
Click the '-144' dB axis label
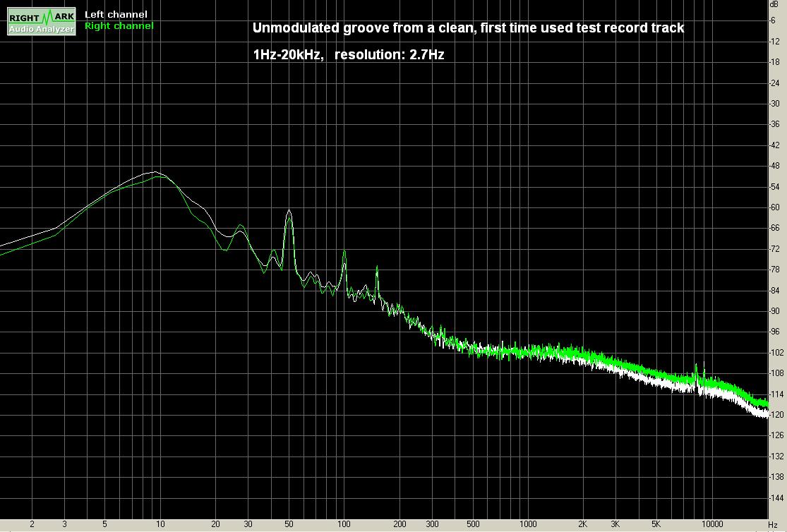[x=776, y=498]
